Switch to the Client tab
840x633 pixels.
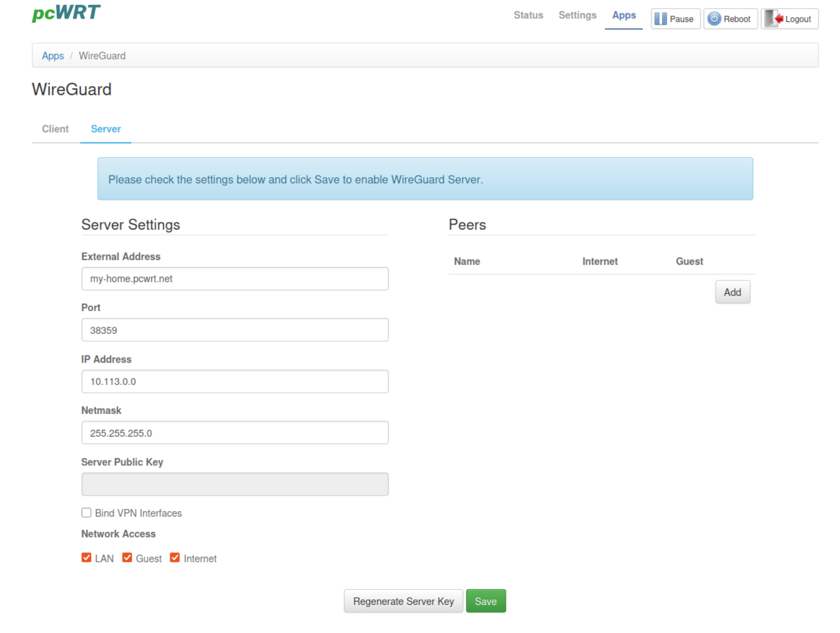pyautogui.click(x=55, y=129)
